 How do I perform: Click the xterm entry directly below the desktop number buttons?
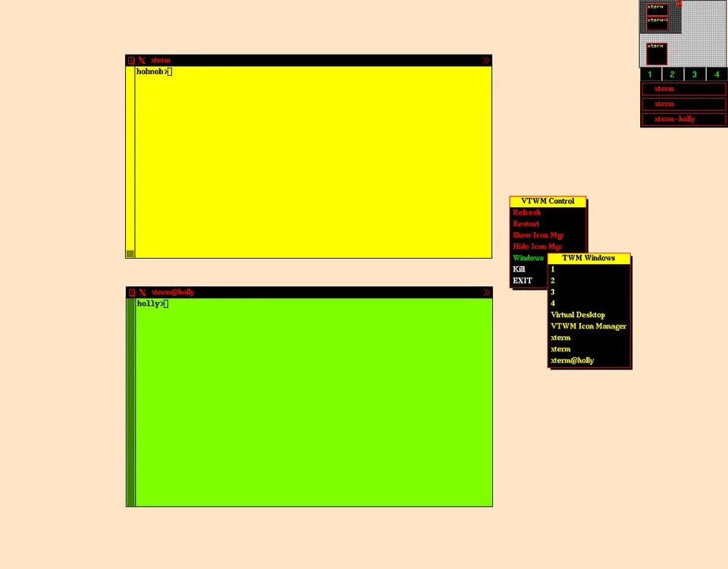tap(683, 89)
